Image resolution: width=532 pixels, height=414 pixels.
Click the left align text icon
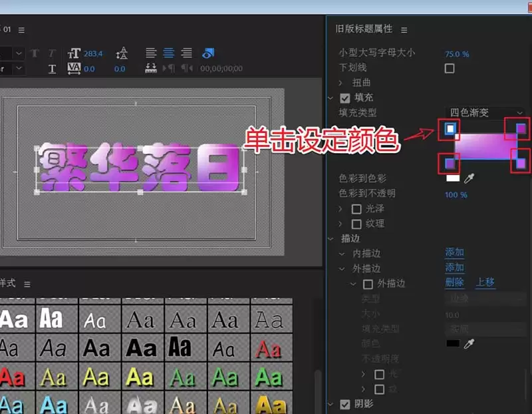(151, 53)
